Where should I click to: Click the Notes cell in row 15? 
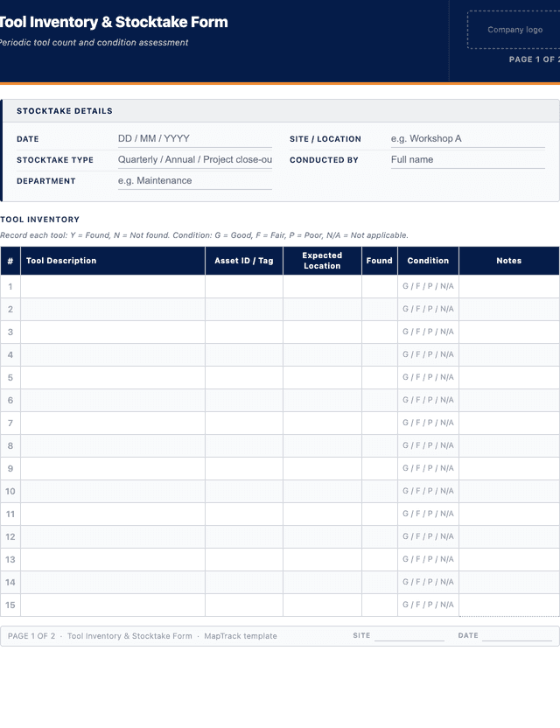(x=509, y=605)
